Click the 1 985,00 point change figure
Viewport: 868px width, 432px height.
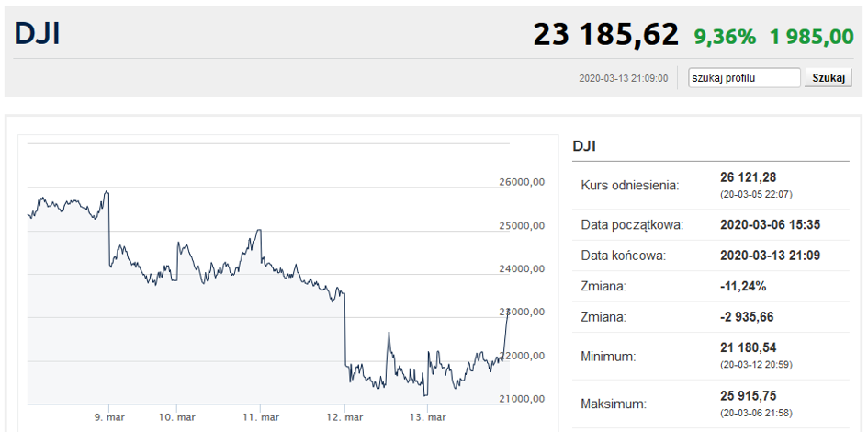[x=812, y=37]
